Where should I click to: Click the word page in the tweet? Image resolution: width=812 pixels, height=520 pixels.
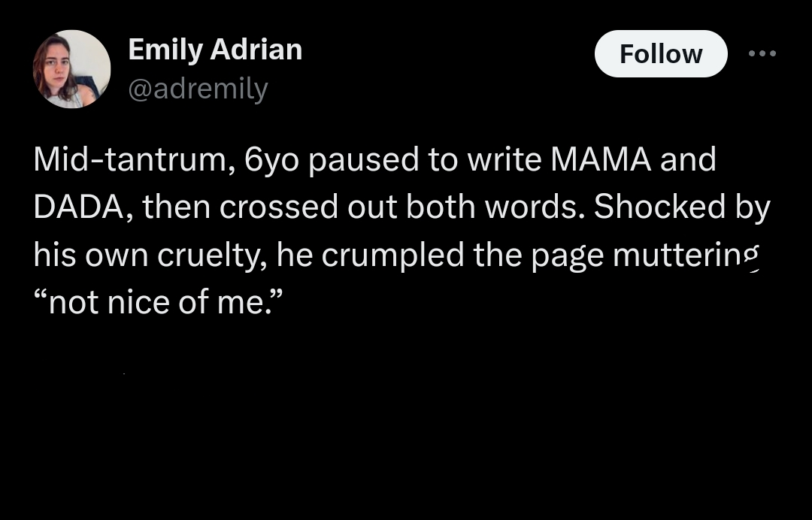point(568,255)
